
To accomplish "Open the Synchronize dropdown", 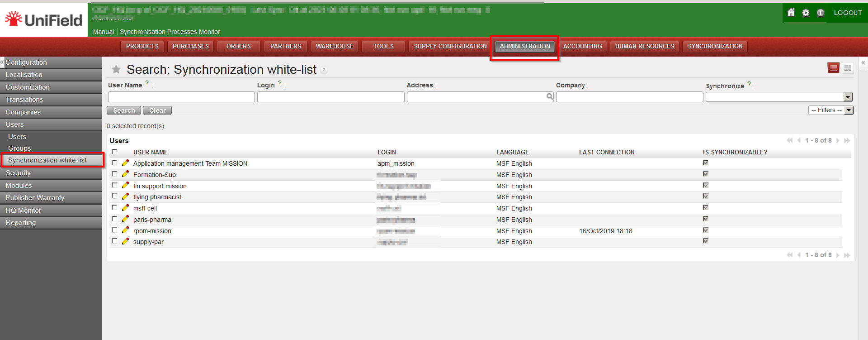I will tap(779, 97).
